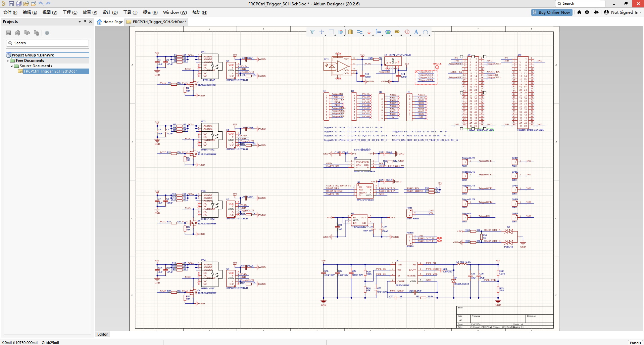Open the 工具 (T) menu
The image size is (644, 345).
pos(130,12)
